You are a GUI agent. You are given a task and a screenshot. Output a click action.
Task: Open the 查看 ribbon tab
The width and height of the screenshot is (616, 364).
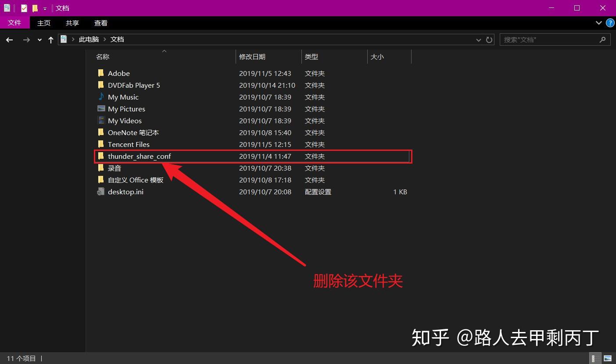tap(101, 23)
